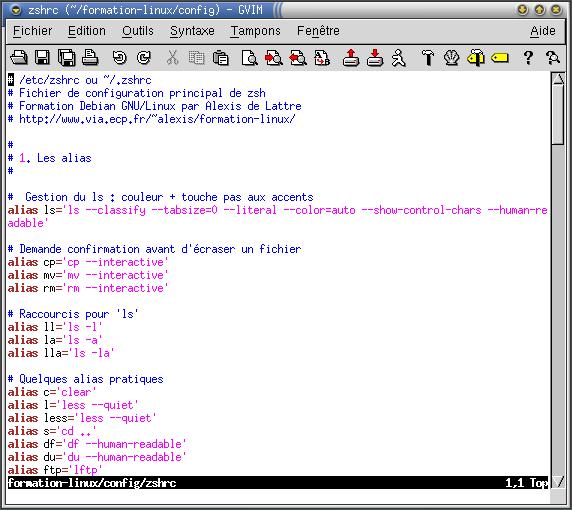
Task: Open the Syntaxe menu
Action: coord(192,31)
